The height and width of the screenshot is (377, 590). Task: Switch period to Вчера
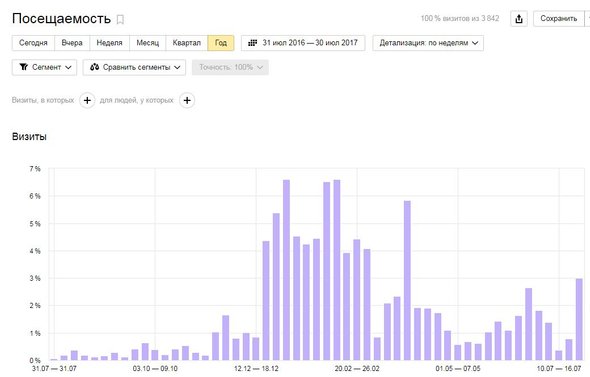click(72, 43)
